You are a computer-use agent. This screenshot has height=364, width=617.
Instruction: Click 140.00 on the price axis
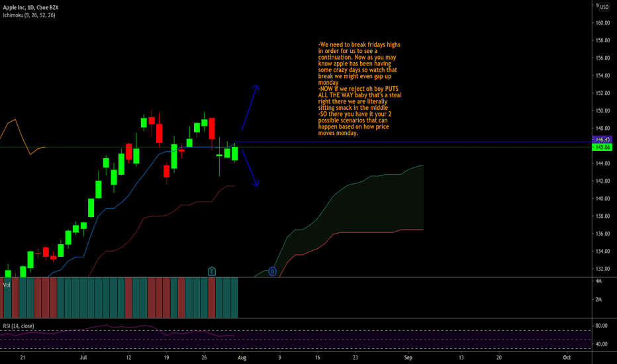[602, 199]
